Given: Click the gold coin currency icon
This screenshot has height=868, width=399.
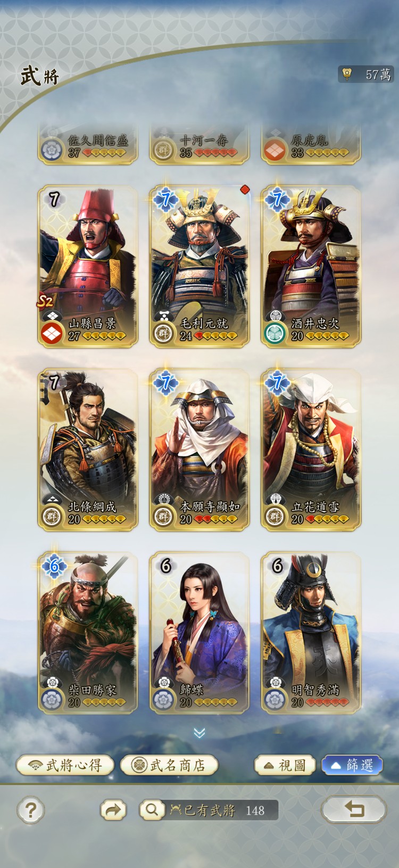Looking at the screenshot, I should click(x=347, y=74).
